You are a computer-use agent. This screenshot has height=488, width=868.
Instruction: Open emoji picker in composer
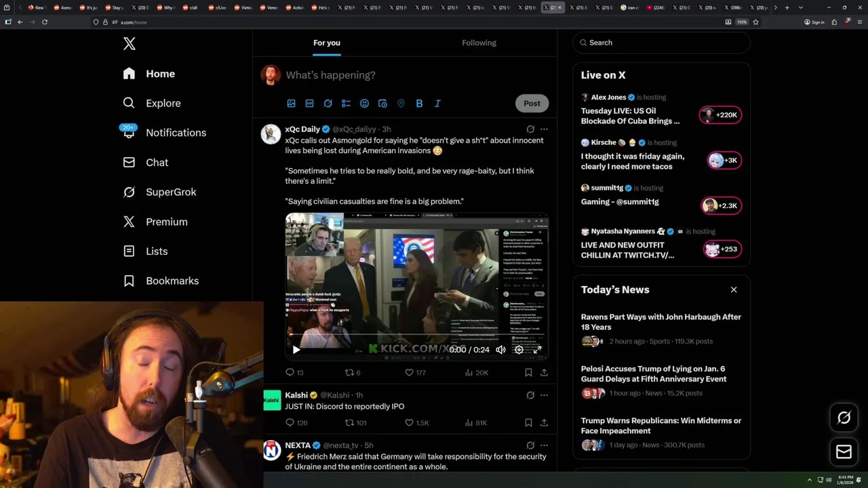coord(364,104)
